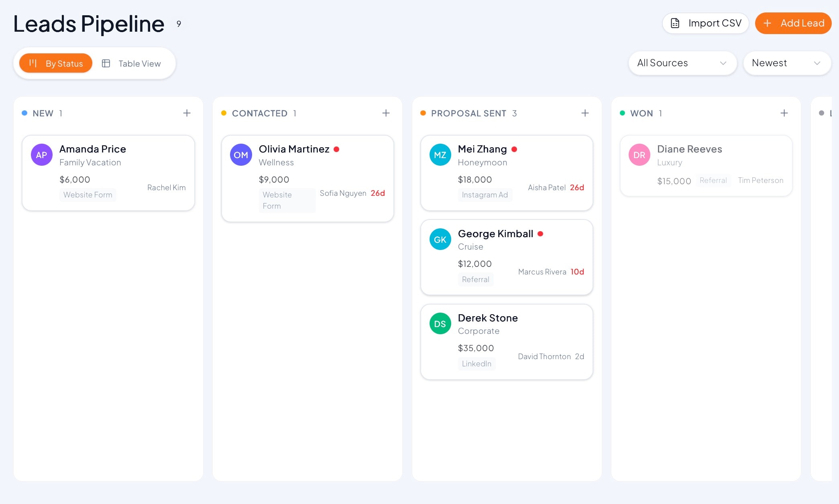Open the All Sources filter dropdown
Screen dimensions: 839x504
(682, 63)
